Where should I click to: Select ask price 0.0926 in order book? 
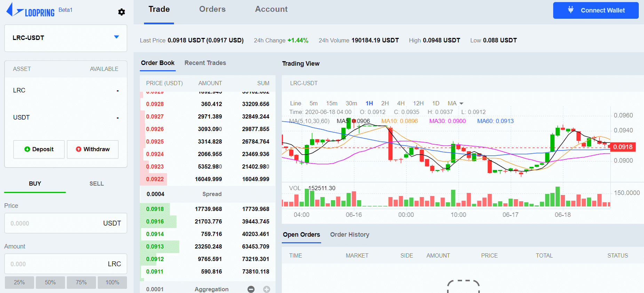[155, 129]
